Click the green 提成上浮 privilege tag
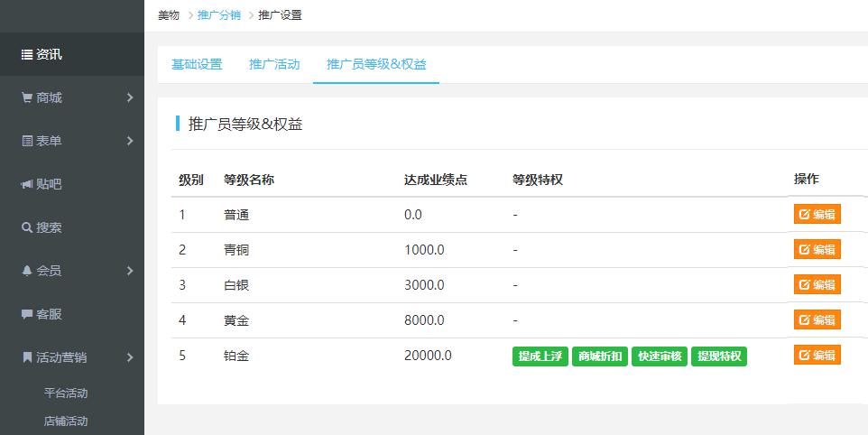The width and height of the screenshot is (868, 435). pyautogui.click(x=540, y=356)
